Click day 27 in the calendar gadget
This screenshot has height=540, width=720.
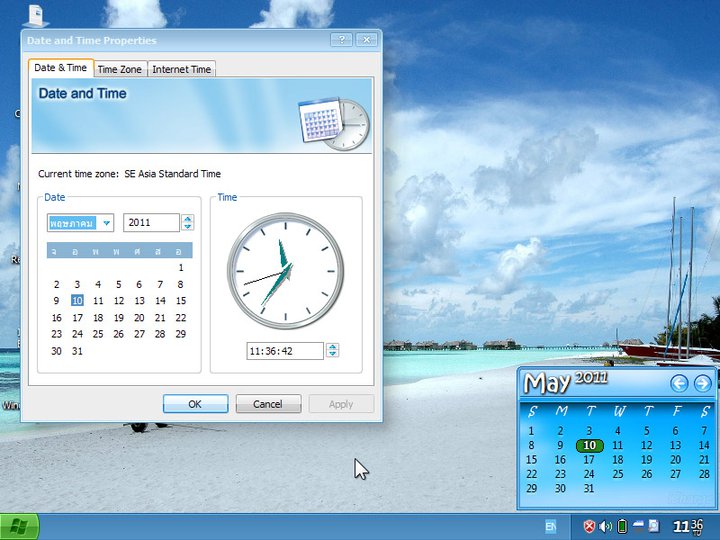pyautogui.click(x=675, y=474)
